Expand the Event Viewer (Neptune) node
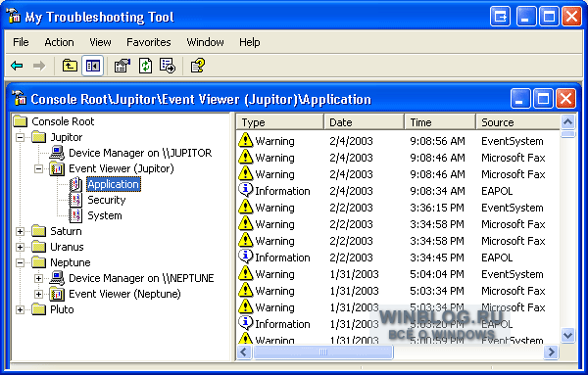This screenshot has height=375, width=588. 38,294
